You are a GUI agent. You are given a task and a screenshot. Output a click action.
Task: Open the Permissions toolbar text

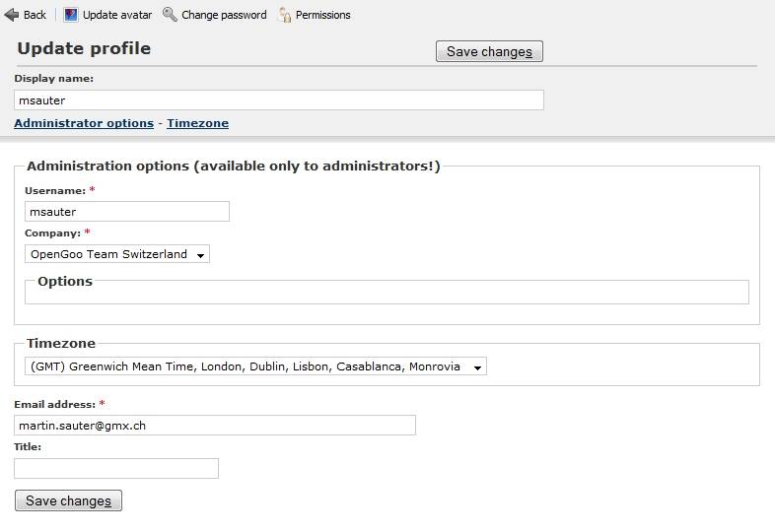(322, 15)
